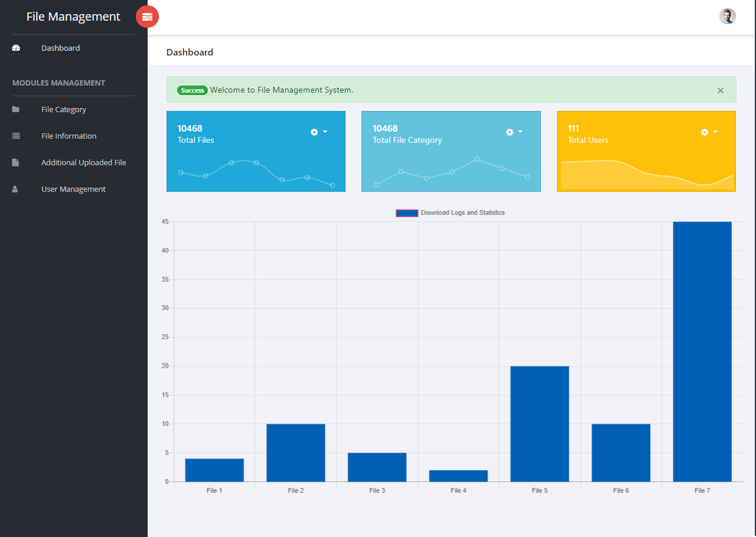This screenshot has width=756, height=537.
Task: Click the Dashboard gauge icon
Action: pyautogui.click(x=16, y=48)
